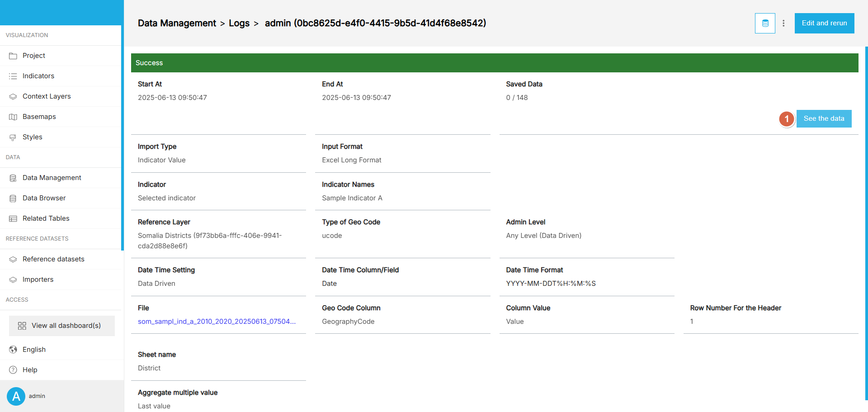Image resolution: width=868 pixels, height=412 pixels.
Task: Click Any Level (Data Driven) text
Action: click(x=544, y=236)
